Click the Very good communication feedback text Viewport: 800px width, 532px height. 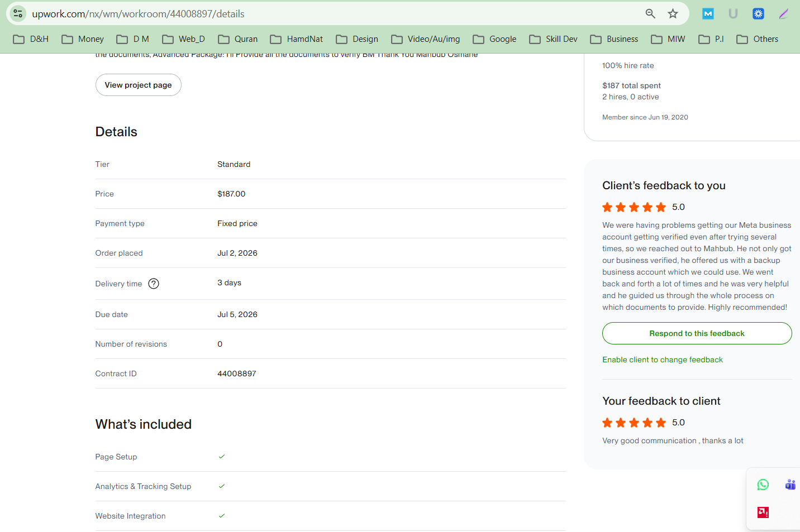673,440
